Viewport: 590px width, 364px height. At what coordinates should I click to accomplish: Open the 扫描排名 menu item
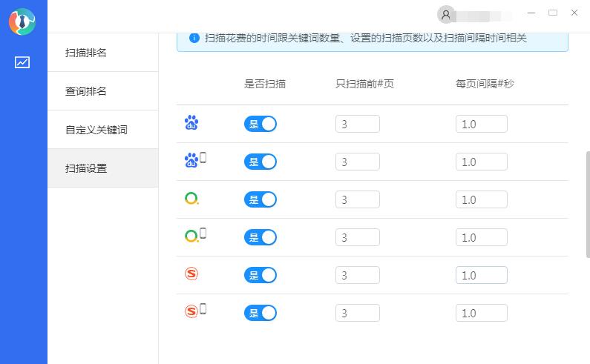coord(86,53)
